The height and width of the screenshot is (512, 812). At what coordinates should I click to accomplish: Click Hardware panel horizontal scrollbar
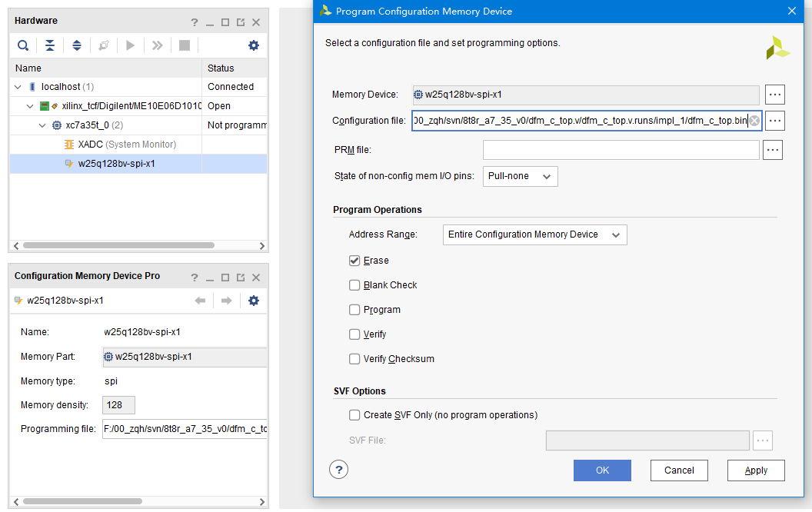(118, 245)
